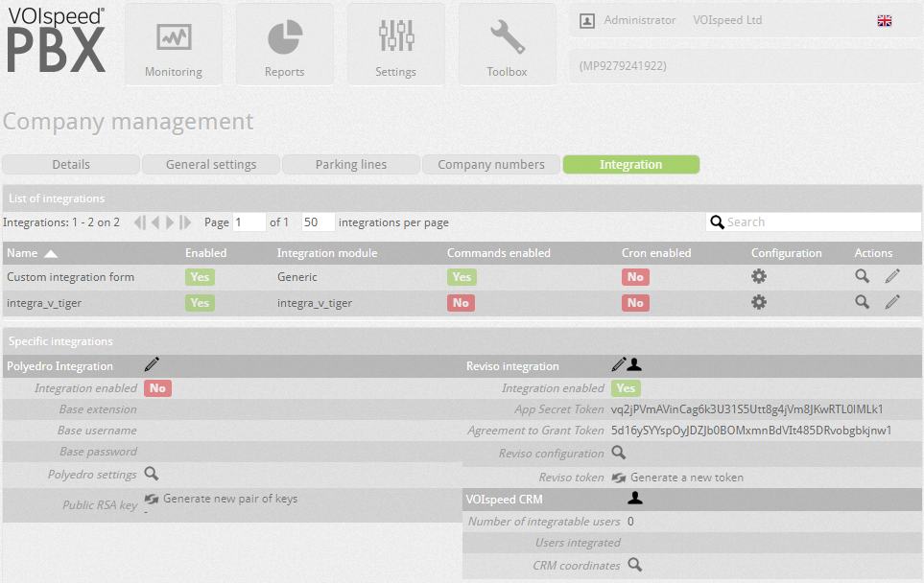The image size is (924, 583).
Task: Sort by Integration module column header
Action: (327, 253)
